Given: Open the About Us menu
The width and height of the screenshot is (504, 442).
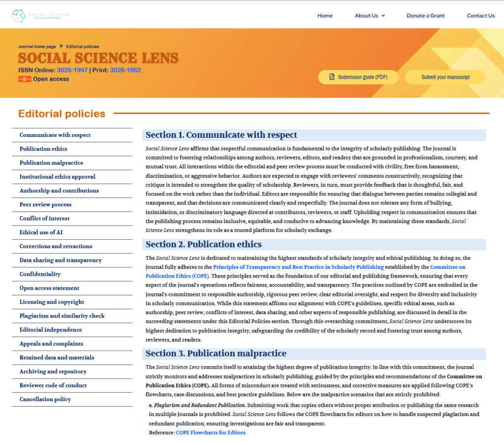Looking at the screenshot, I should (370, 16).
